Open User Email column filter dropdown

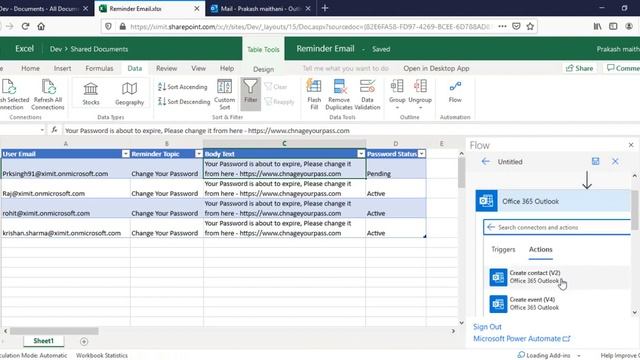point(126,153)
